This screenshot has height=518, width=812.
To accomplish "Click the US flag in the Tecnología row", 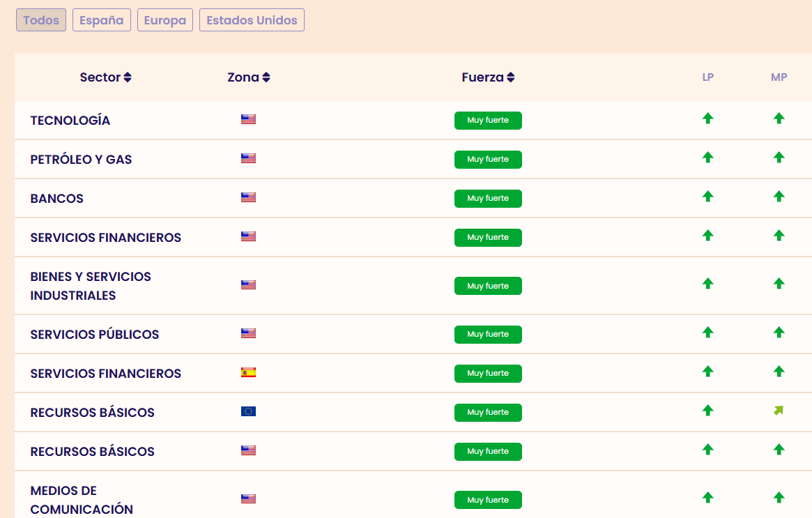I will (248, 119).
